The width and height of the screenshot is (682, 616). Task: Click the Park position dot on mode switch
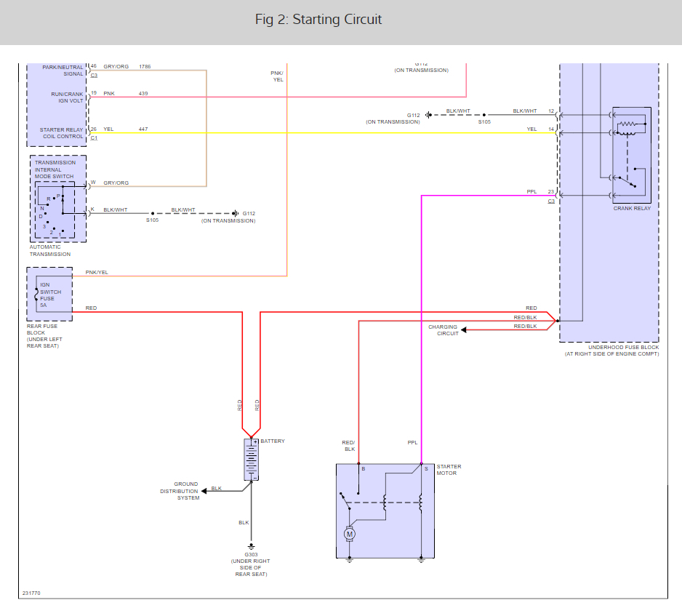point(63,196)
